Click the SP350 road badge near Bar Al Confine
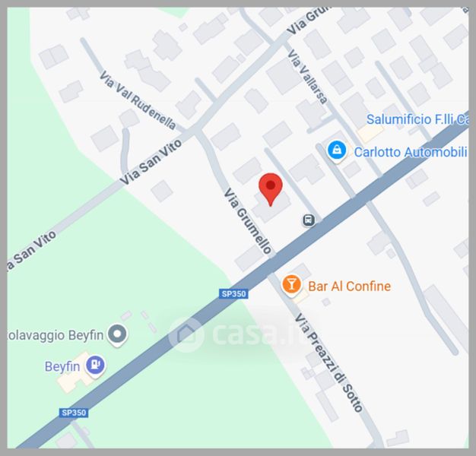The height and width of the screenshot is (456, 476). 233,293
